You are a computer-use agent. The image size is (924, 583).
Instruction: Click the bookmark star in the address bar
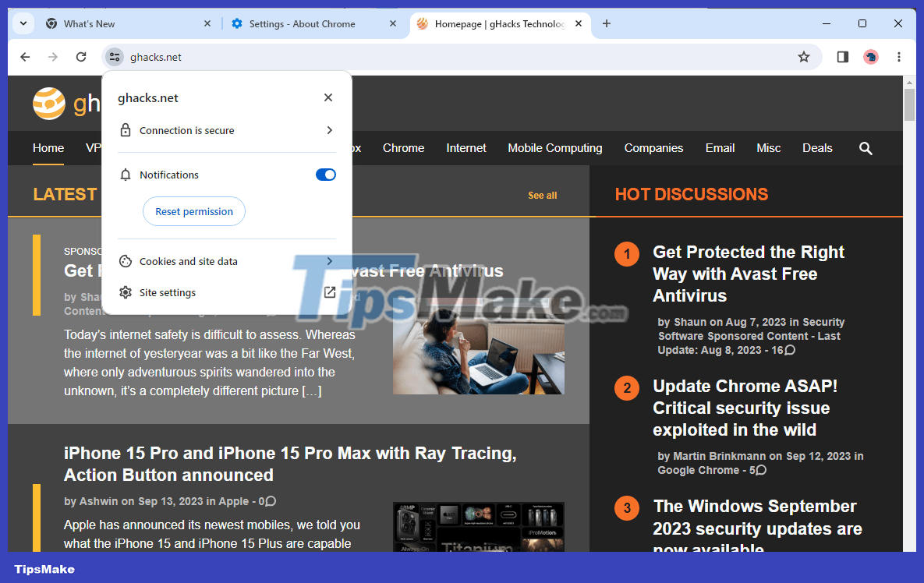[804, 56]
